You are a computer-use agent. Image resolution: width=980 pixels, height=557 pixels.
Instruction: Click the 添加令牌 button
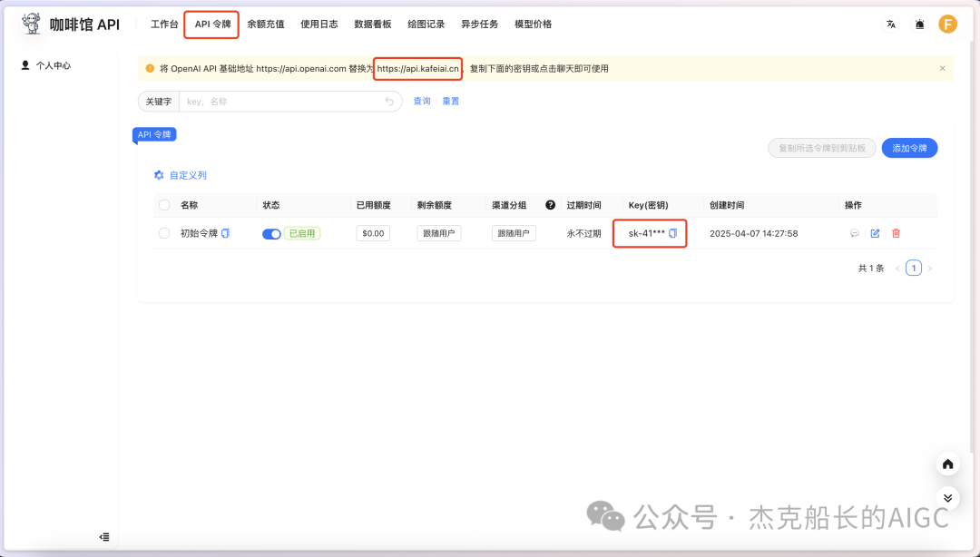point(909,148)
